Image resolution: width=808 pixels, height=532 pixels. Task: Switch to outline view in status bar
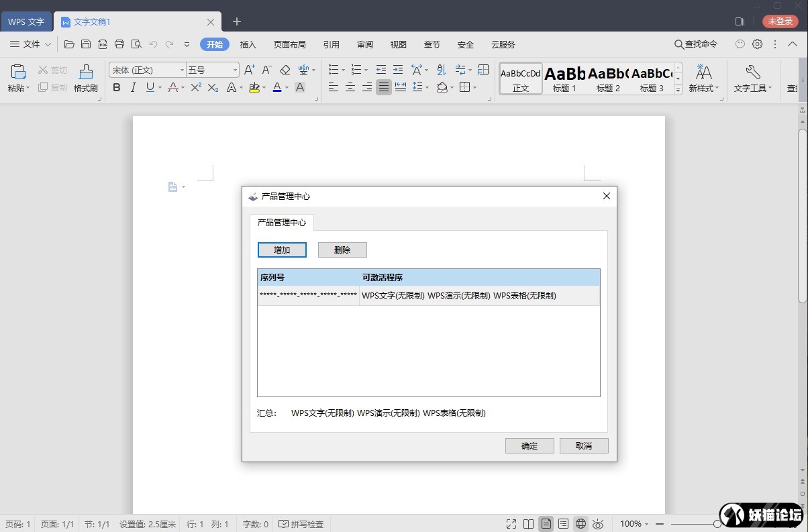pos(564,524)
